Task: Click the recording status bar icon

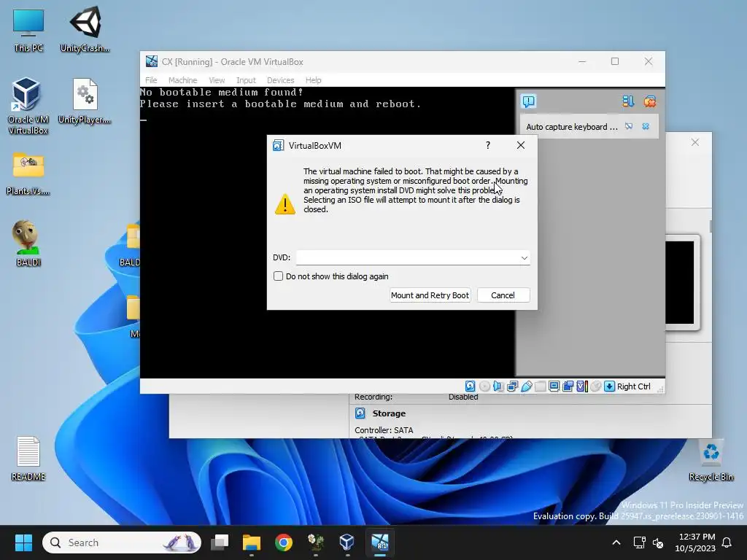Action: (568, 386)
